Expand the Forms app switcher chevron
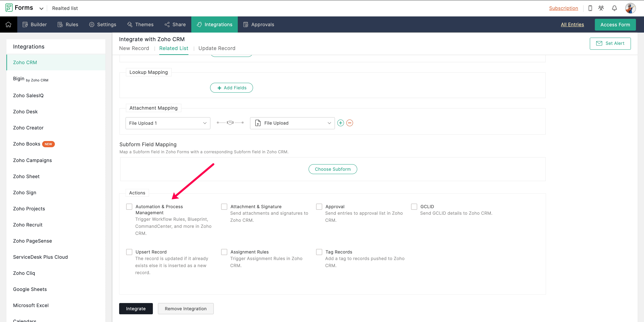The width and height of the screenshot is (644, 322). click(41, 9)
